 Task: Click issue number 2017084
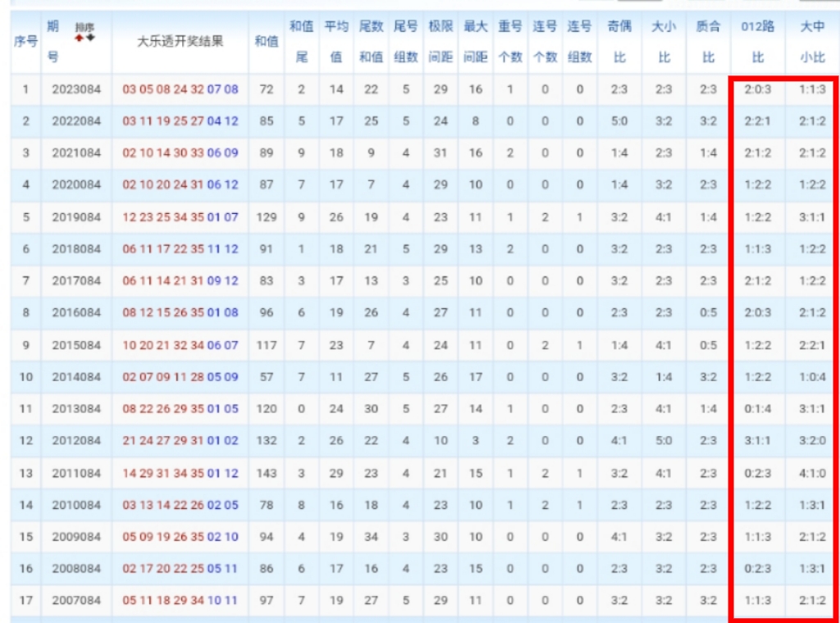[x=76, y=281]
